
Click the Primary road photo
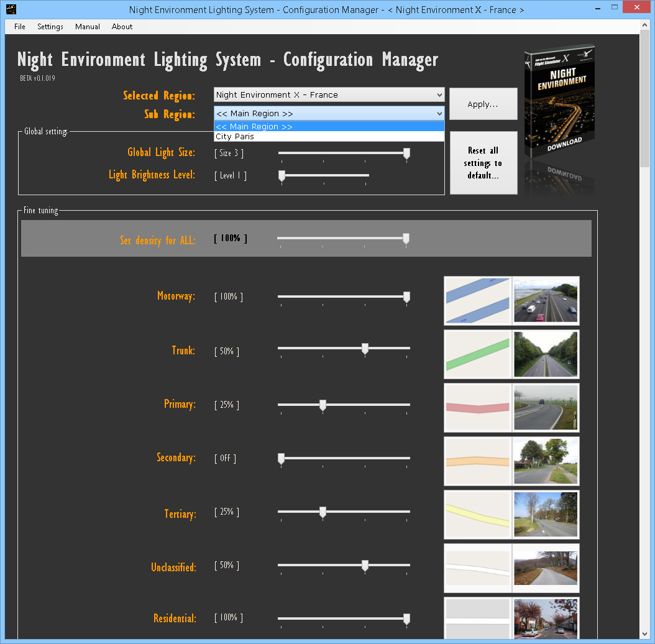click(546, 408)
